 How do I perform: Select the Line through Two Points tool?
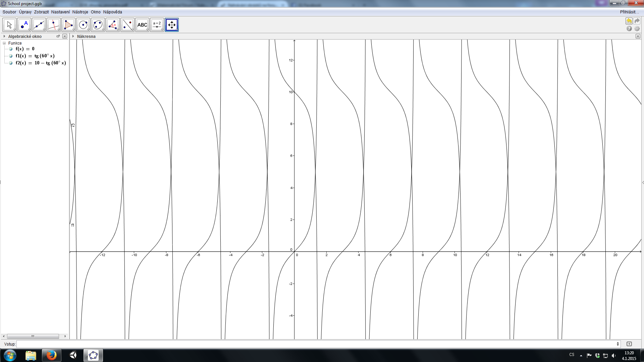[x=39, y=25]
